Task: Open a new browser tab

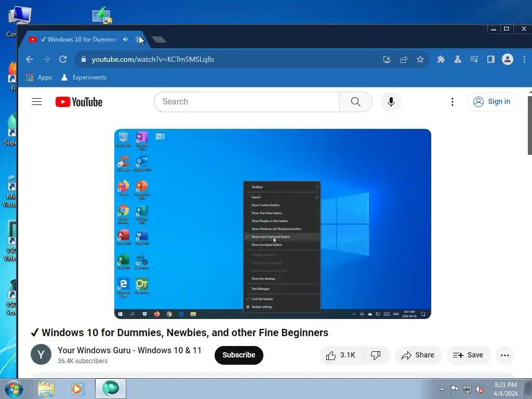Action: (x=159, y=39)
